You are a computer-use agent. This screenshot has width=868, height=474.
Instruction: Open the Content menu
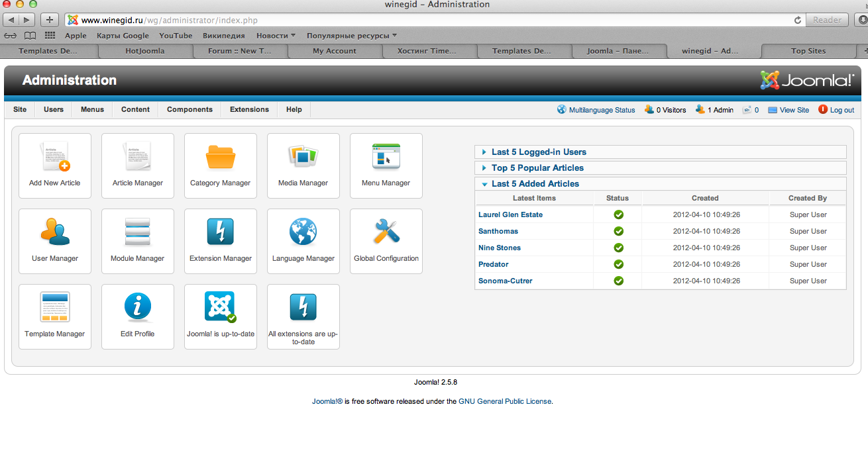point(136,109)
